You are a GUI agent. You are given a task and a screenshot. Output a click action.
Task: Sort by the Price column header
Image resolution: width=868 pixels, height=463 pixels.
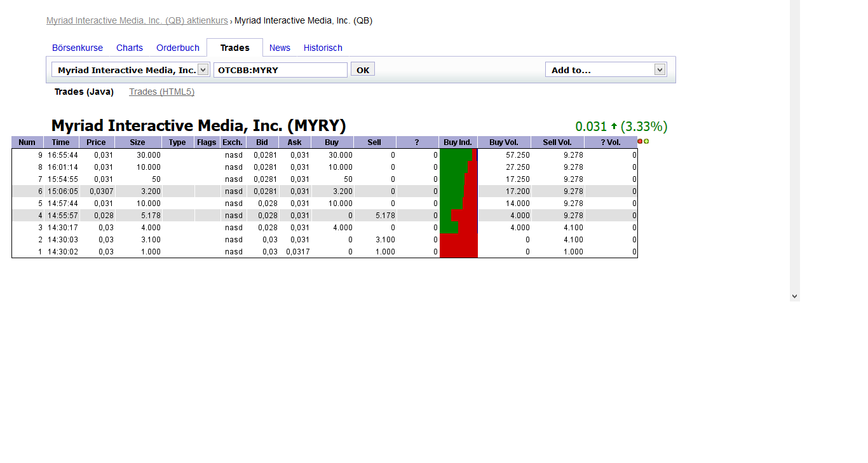97,142
